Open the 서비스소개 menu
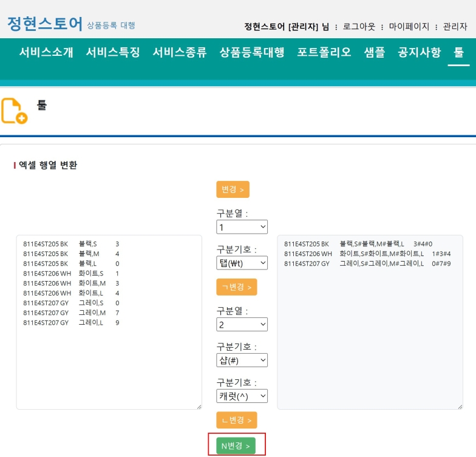 (46, 52)
